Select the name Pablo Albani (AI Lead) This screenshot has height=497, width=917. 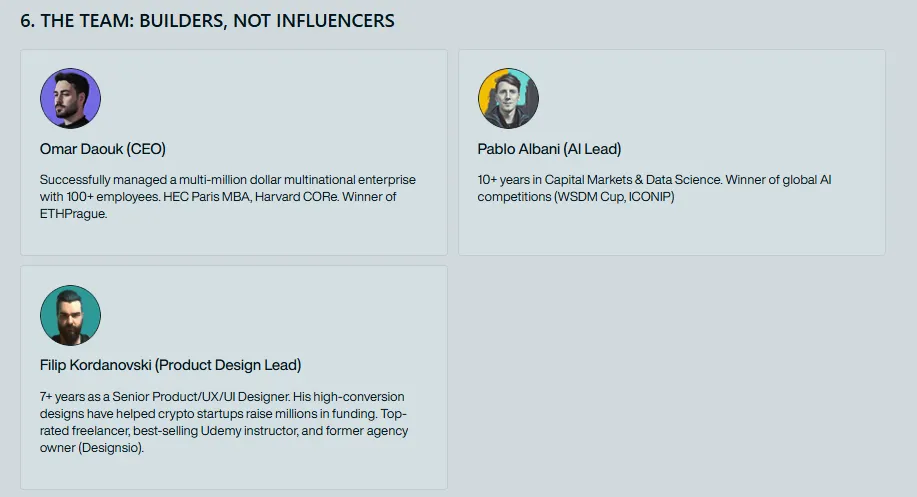click(x=549, y=149)
